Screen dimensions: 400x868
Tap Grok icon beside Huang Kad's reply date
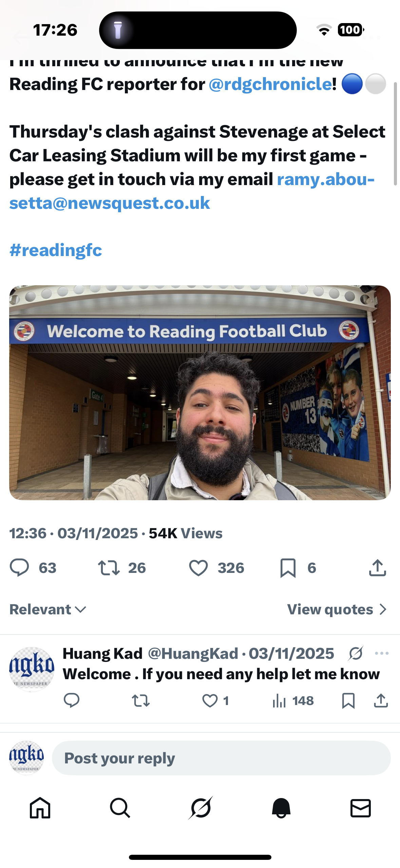[356, 653]
